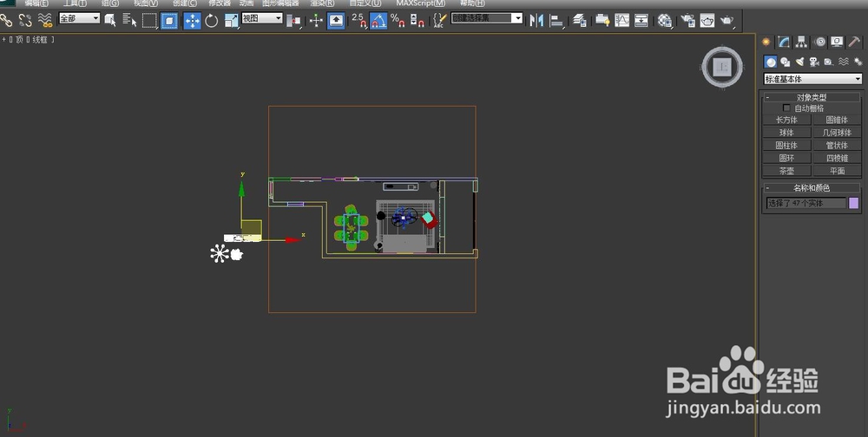
Task: Open the 组(G) menu
Action: point(110,3)
